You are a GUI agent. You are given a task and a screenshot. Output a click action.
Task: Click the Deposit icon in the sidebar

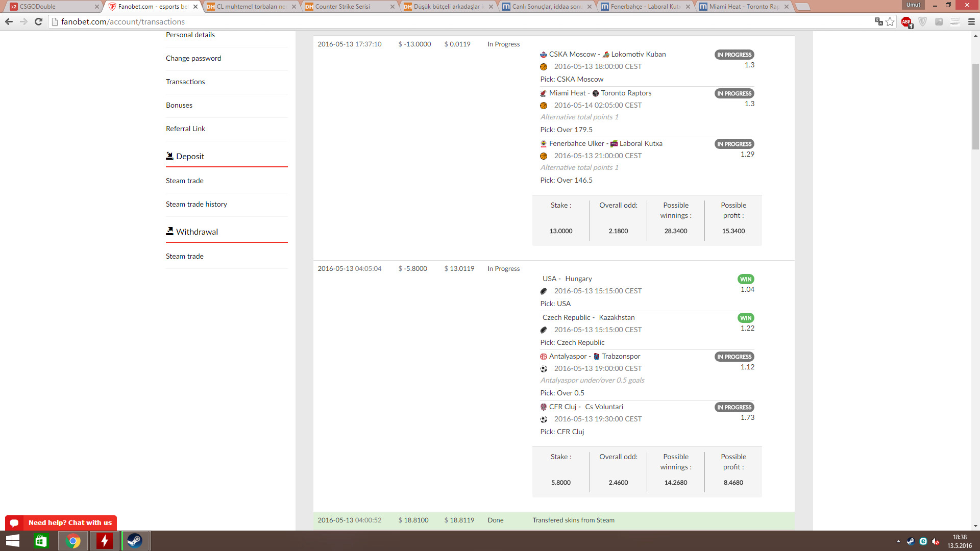point(169,156)
